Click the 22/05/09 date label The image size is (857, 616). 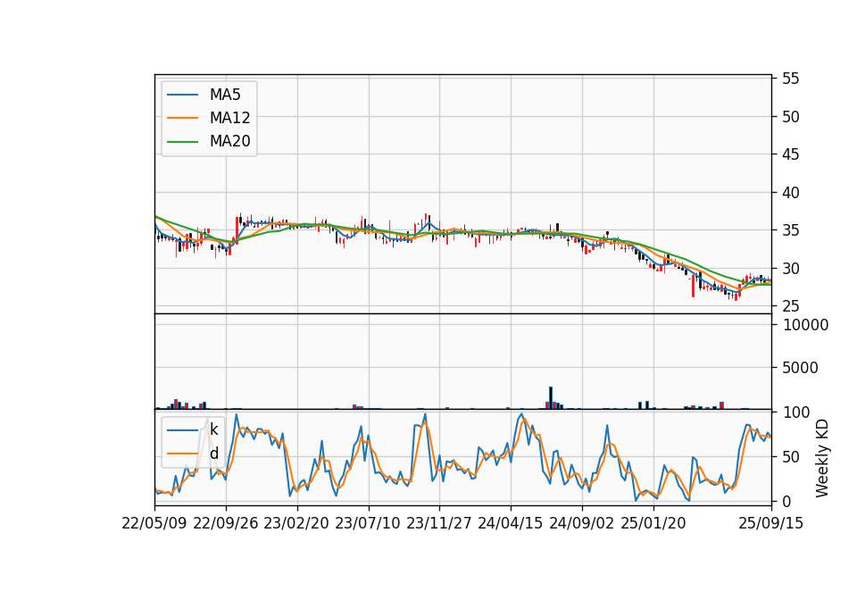pos(154,523)
